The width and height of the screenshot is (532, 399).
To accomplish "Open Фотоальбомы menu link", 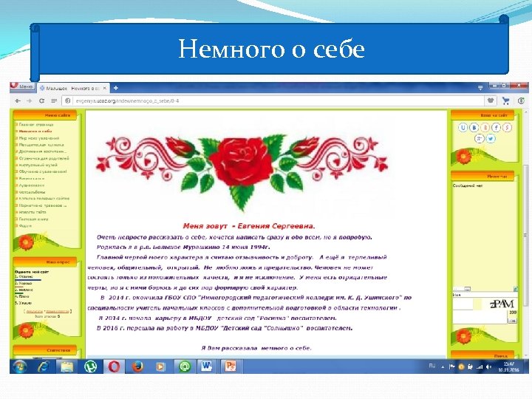I will (x=32, y=191).
